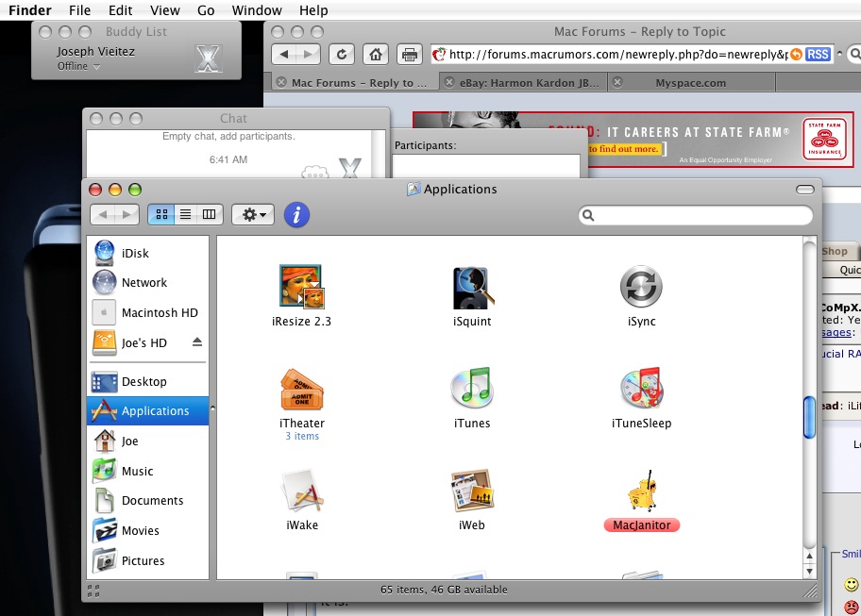This screenshot has width=861, height=616.
Task: Click the yellow smiley face emoticon
Action: tap(851, 585)
